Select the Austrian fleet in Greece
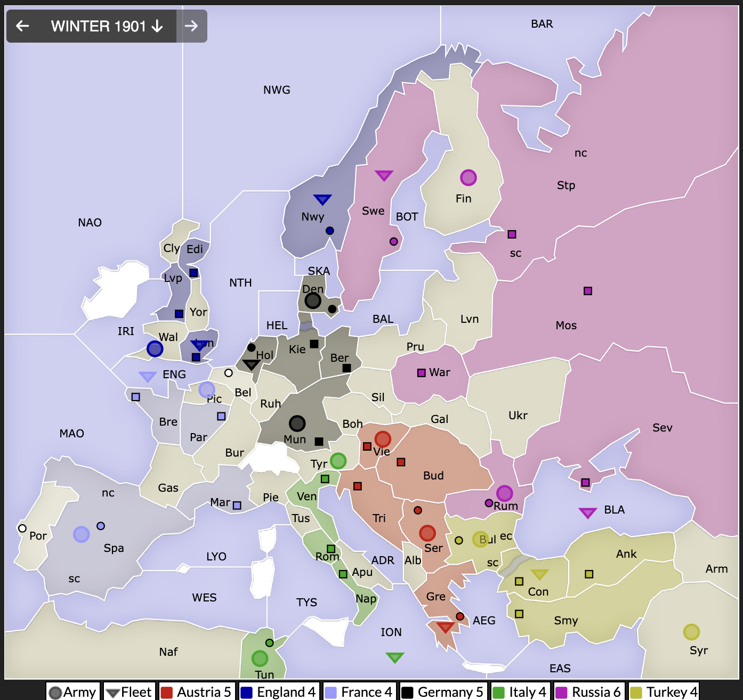This screenshot has height=700, width=743. pyautogui.click(x=445, y=627)
